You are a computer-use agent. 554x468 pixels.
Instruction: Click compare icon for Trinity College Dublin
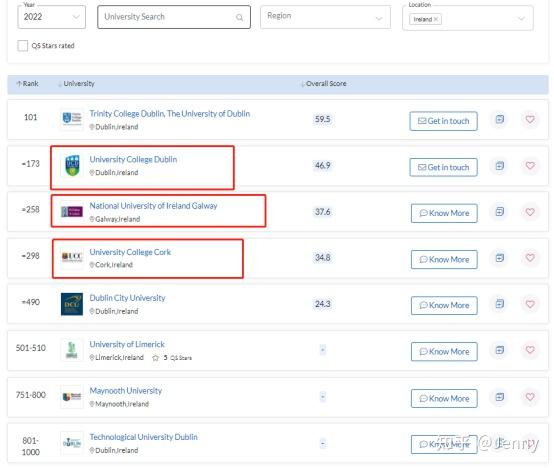[500, 119]
